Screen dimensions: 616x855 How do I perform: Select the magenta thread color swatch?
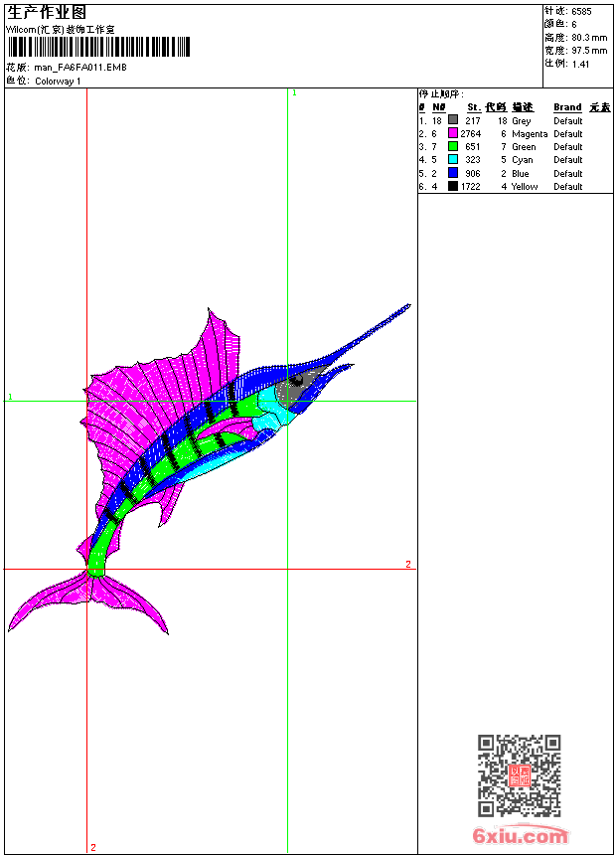453,133
